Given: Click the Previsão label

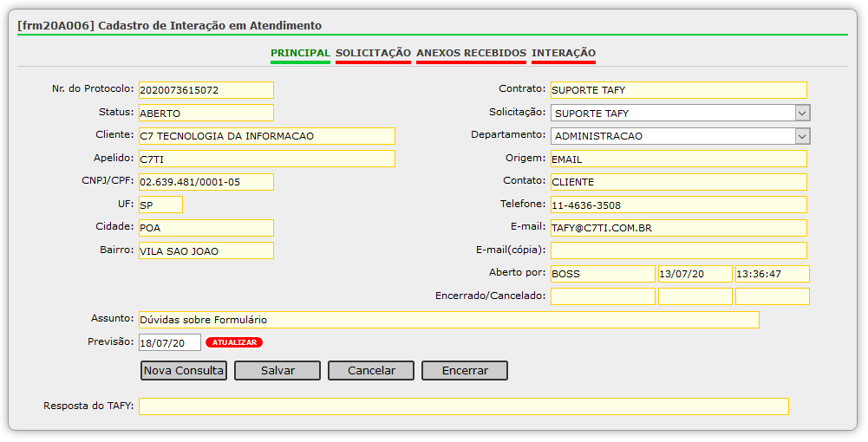Looking at the screenshot, I should click(111, 341).
